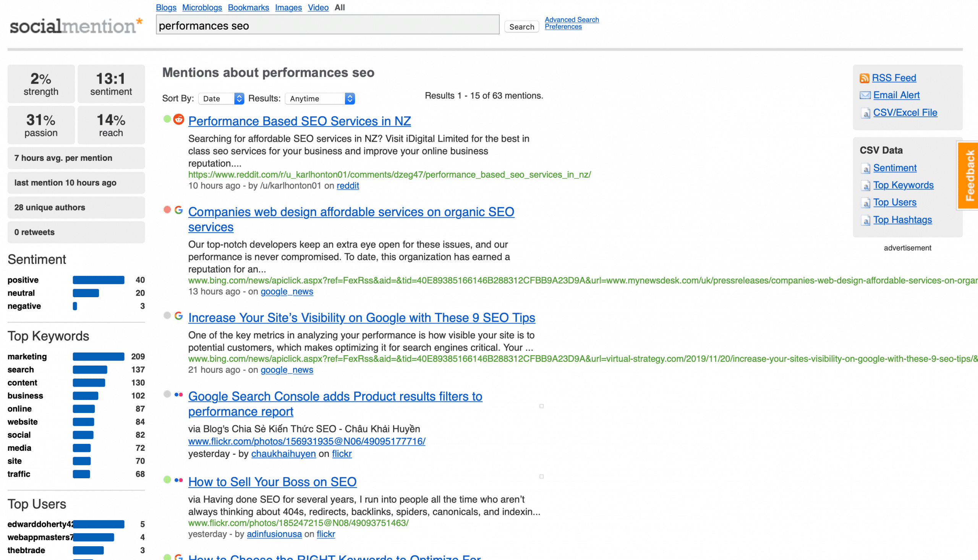
Task: Open the Sentiment CSV data link
Action: (895, 168)
